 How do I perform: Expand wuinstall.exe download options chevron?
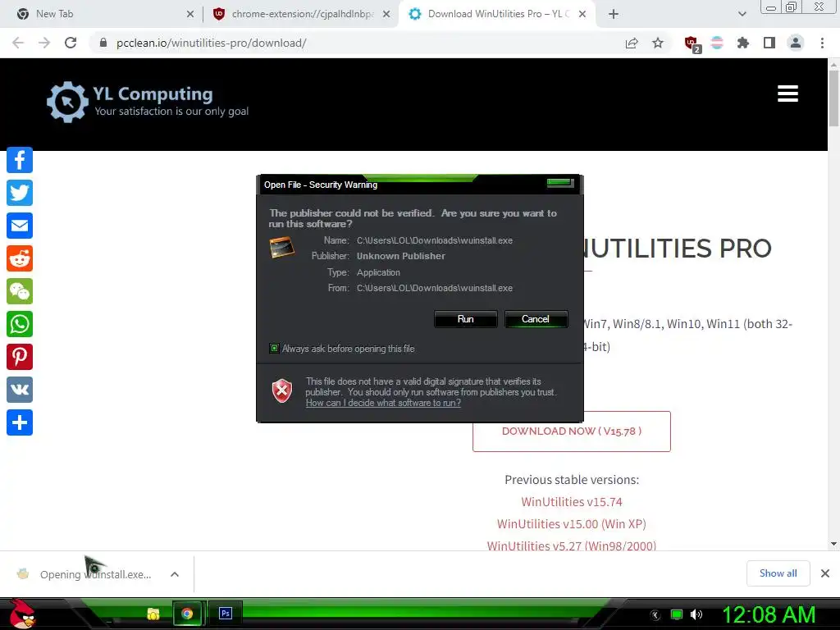pyautogui.click(x=175, y=574)
